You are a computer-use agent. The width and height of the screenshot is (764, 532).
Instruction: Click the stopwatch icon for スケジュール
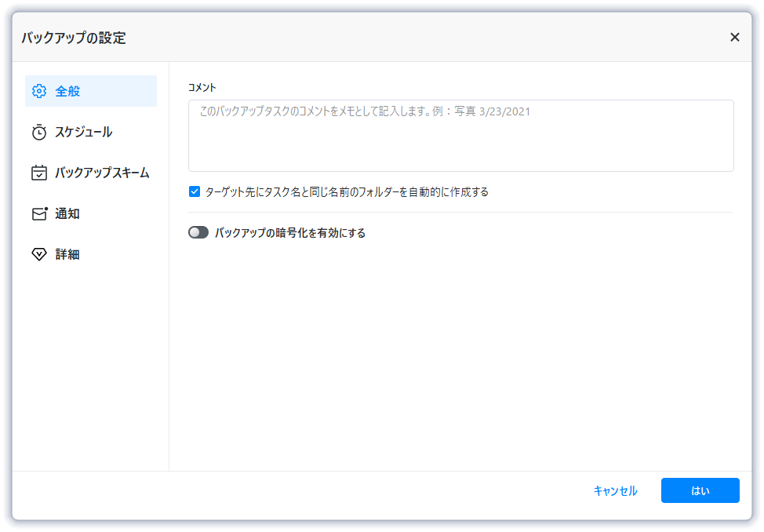click(x=39, y=132)
